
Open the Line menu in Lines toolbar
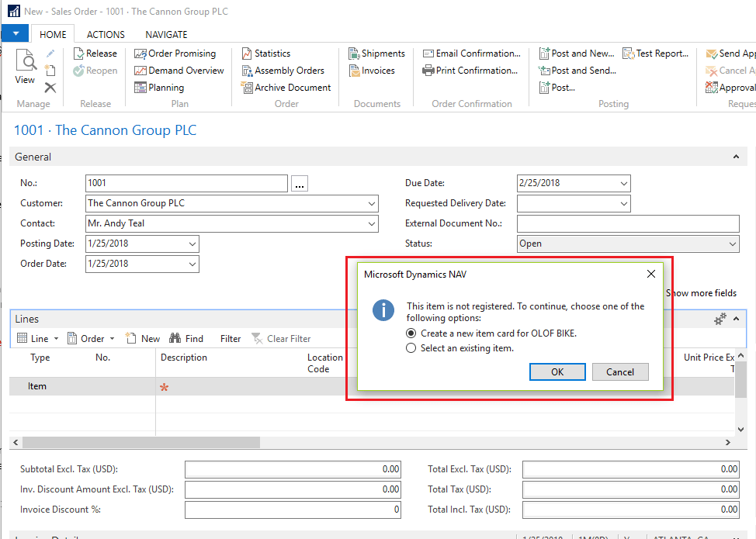(x=37, y=339)
